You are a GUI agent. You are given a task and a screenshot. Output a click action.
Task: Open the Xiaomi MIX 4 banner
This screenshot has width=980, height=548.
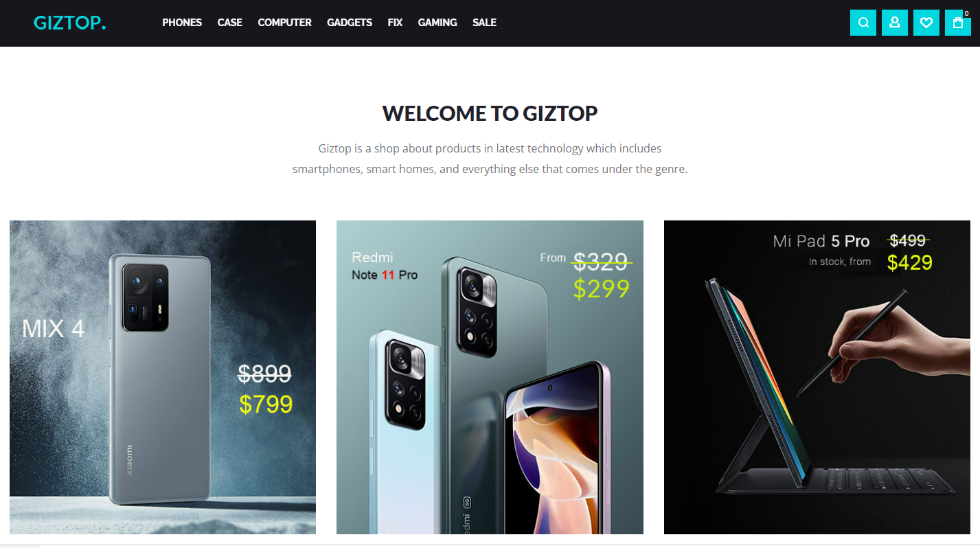(163, 377)
